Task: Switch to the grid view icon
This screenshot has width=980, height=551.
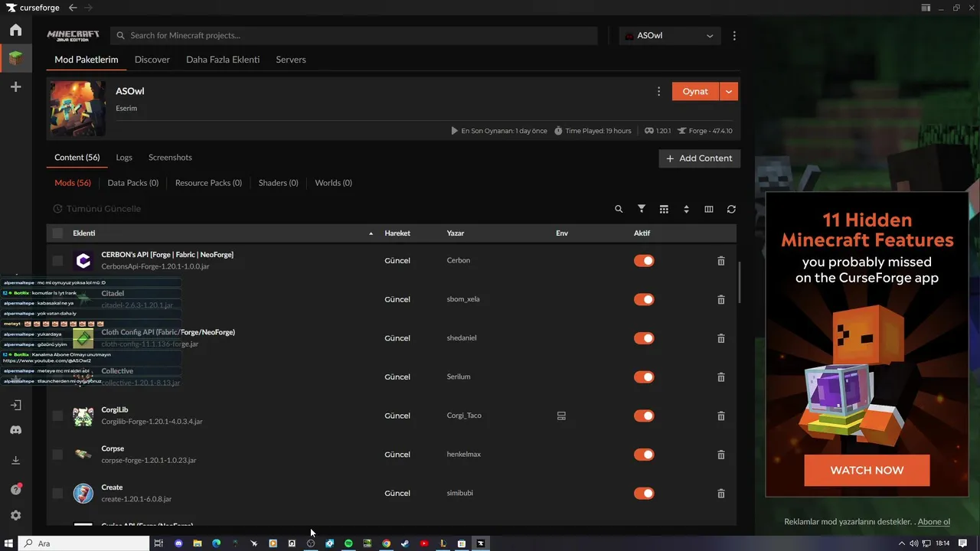Action: coord(664,209)
